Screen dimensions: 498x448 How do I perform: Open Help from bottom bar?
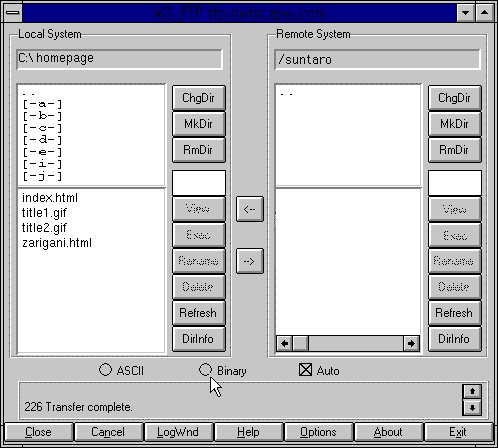[x=248, y=432]
